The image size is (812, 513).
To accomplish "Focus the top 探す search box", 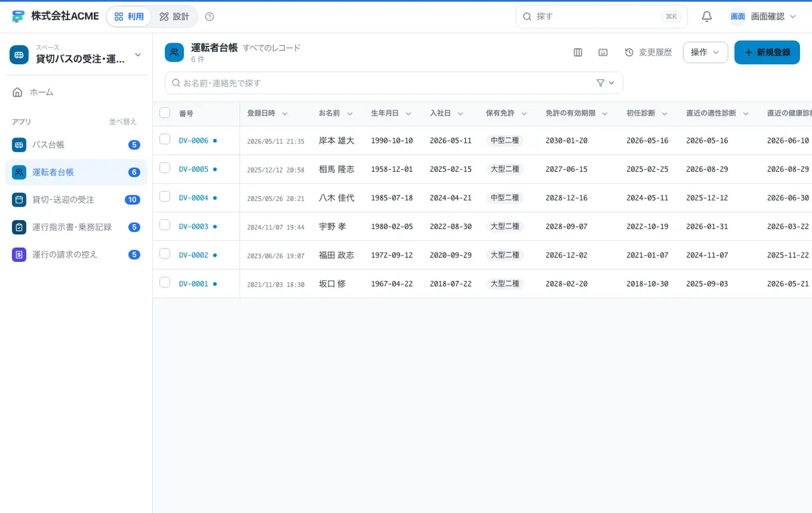I will 601,16.
